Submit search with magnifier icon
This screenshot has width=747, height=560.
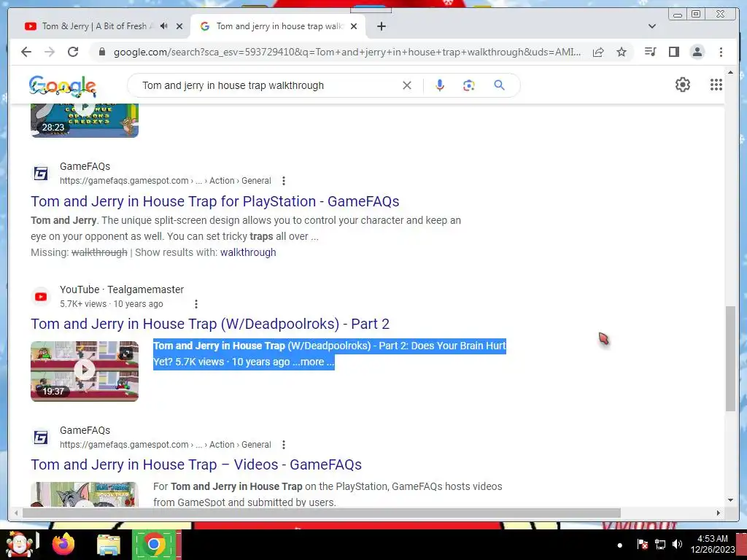[x=499, y=85]
